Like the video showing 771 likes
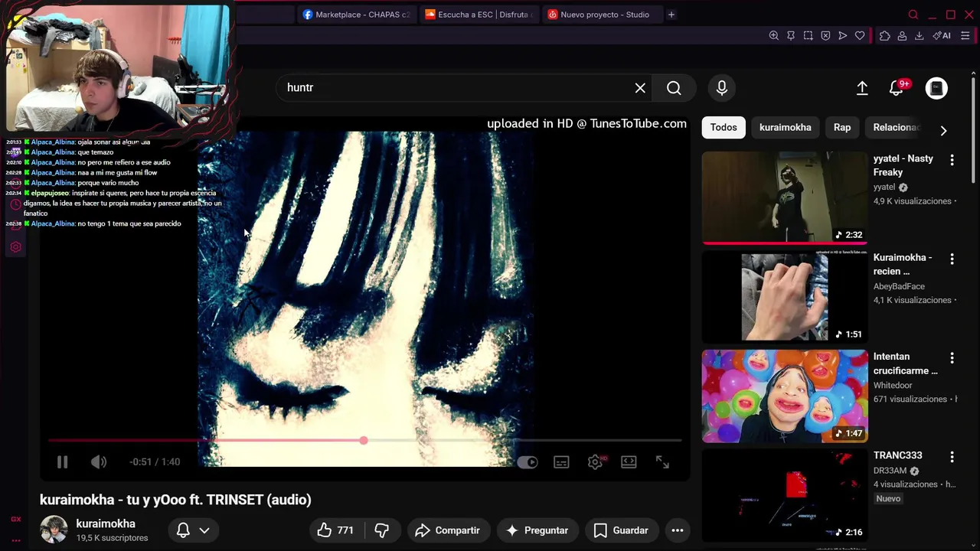 coord(335,530)
